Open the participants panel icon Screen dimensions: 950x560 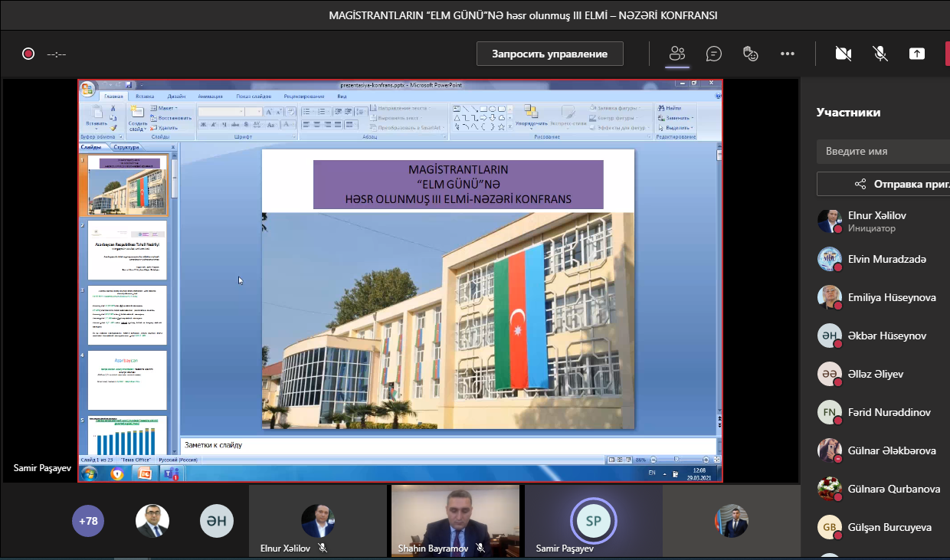tap(676, 54)
